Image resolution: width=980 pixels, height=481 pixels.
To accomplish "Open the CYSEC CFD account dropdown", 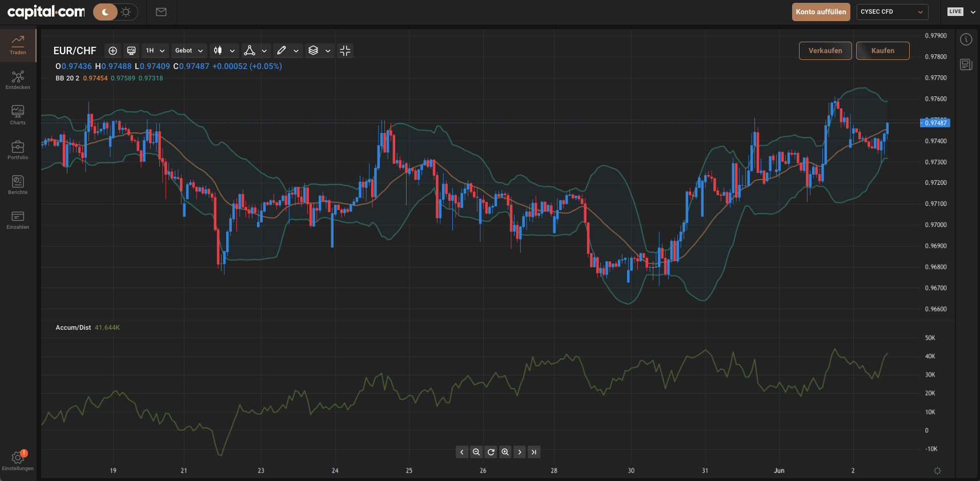I will click(x=892, y=12).
